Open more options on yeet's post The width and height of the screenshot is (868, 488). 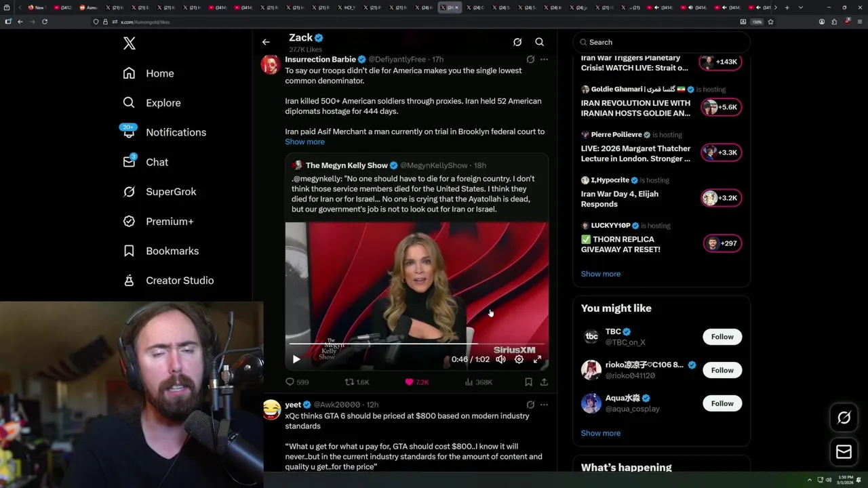pyautogui.click(x=544, y=405)
